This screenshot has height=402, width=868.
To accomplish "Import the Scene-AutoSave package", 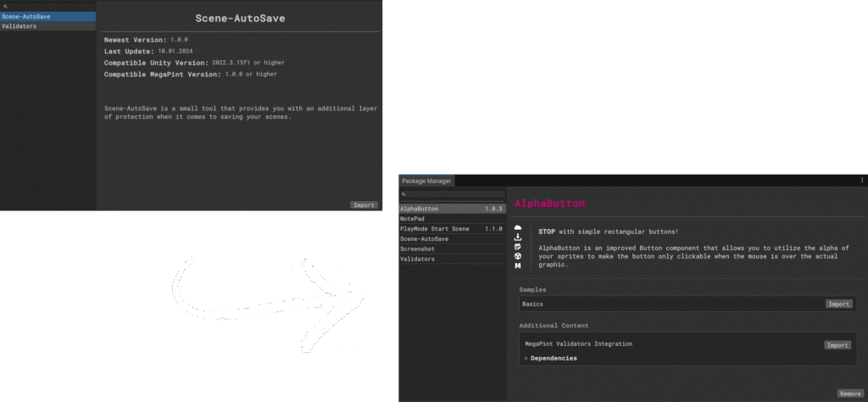I will [364, 204].
